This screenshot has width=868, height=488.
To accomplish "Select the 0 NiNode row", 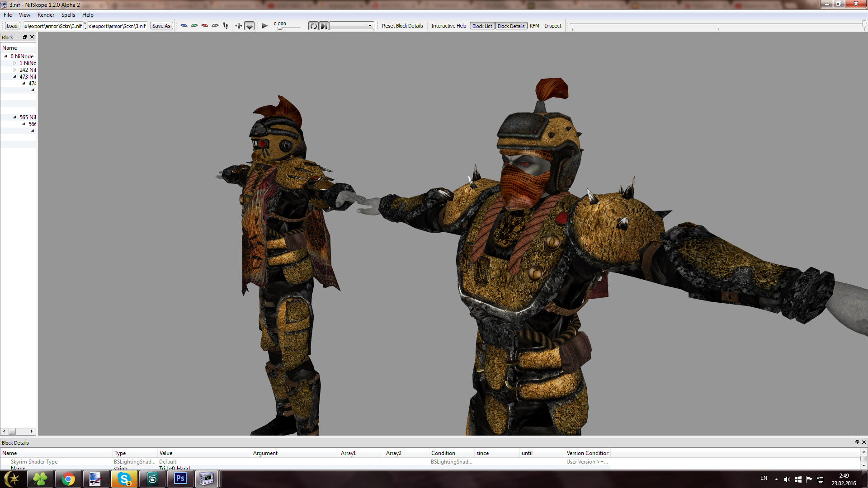I will [x=18, y=56].
